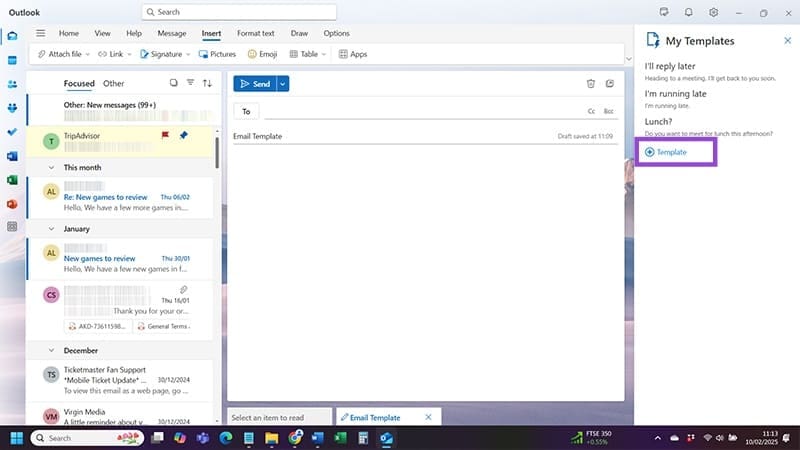The image size is (800, 450).
Task: Open Apps from the Insert ribbon
Action: pos(353,54)
